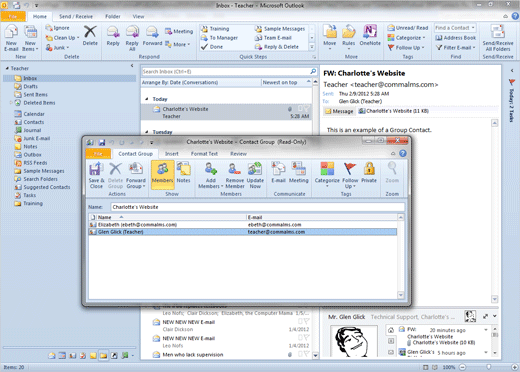Click Forward in Respond group
This screenshot has width=520, height=372.
152,36
